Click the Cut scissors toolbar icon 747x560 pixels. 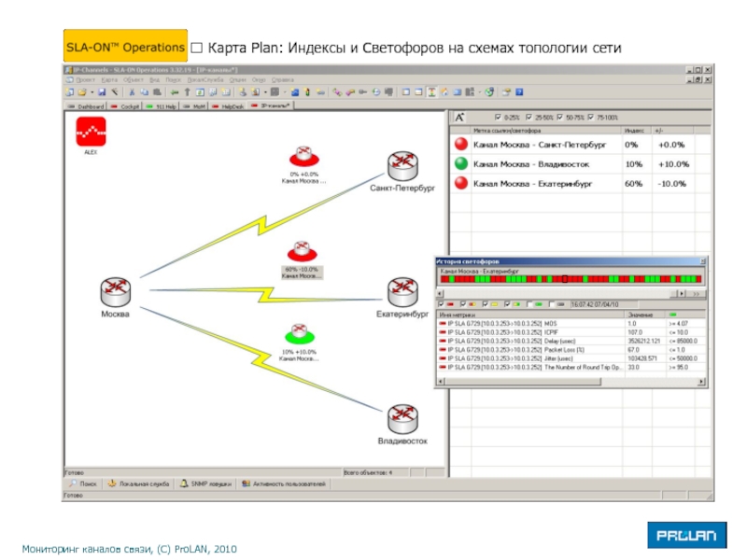[132, 91]
